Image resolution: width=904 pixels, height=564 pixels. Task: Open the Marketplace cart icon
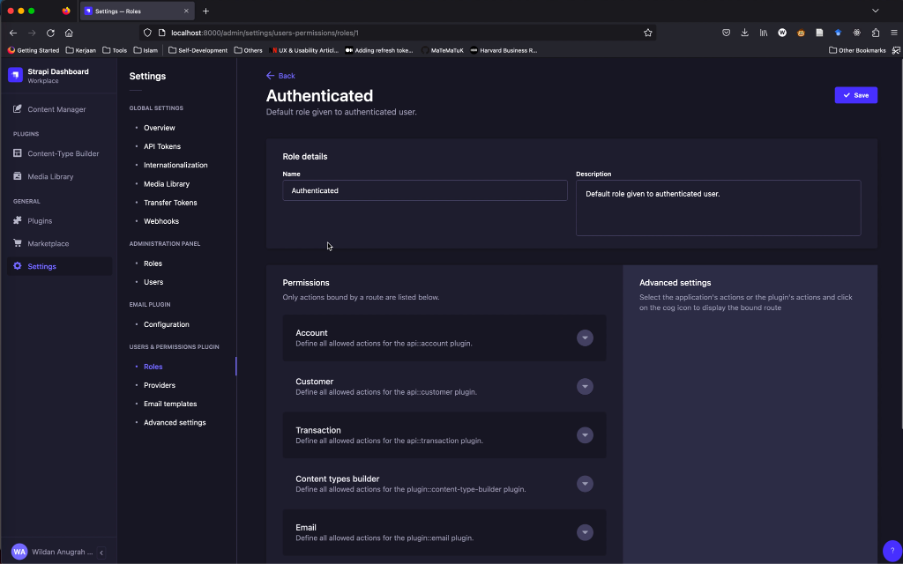point(17,244)
